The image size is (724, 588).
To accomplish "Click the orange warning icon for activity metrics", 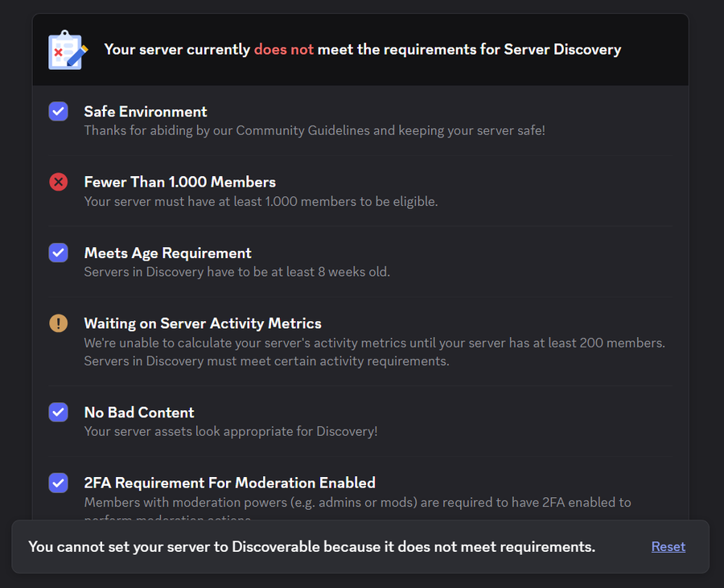I will click(x=59, y=323).
